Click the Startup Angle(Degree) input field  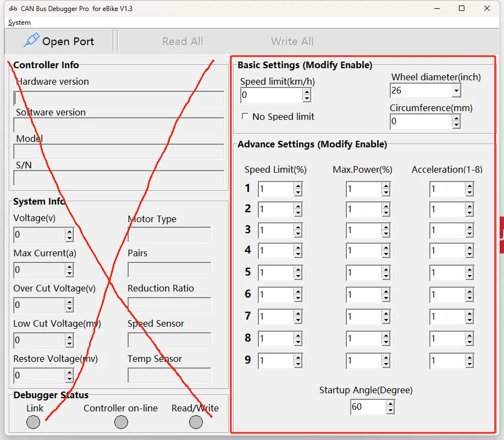click(368, 407)
